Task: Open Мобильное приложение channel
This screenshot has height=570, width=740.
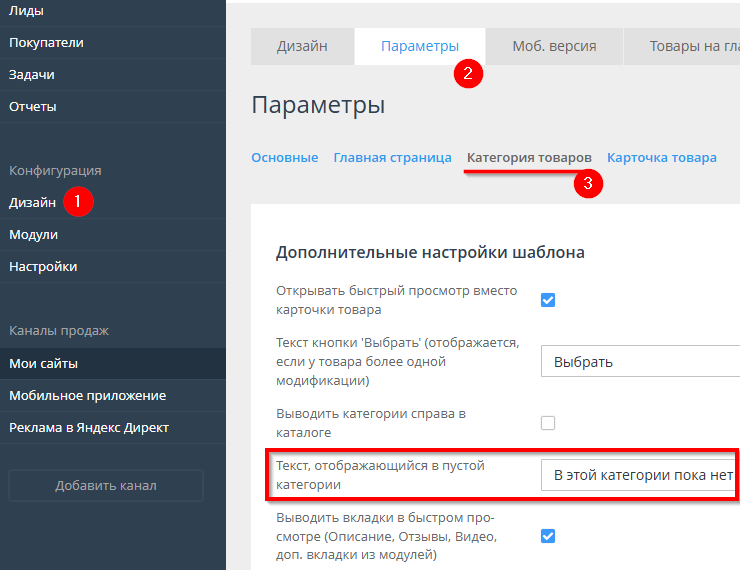Action: point(88,396)
